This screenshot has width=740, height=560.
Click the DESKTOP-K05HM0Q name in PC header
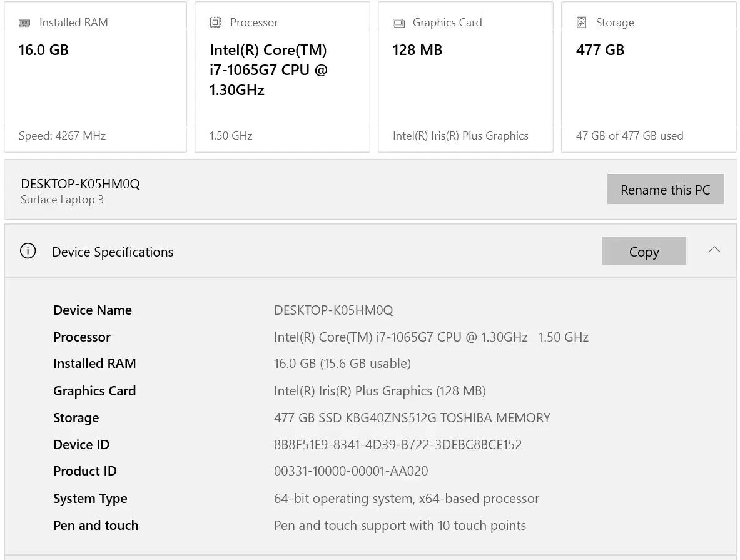click(x=80, y=184)
